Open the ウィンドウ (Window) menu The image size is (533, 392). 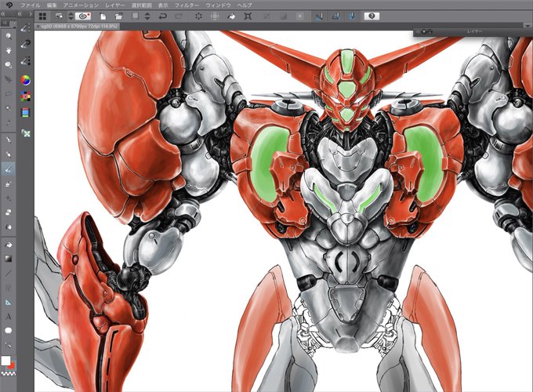218,5
